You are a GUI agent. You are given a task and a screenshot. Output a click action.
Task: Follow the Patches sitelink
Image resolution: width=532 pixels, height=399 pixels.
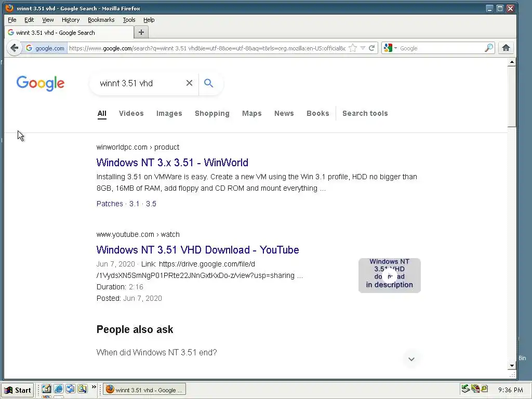(110, 204)
